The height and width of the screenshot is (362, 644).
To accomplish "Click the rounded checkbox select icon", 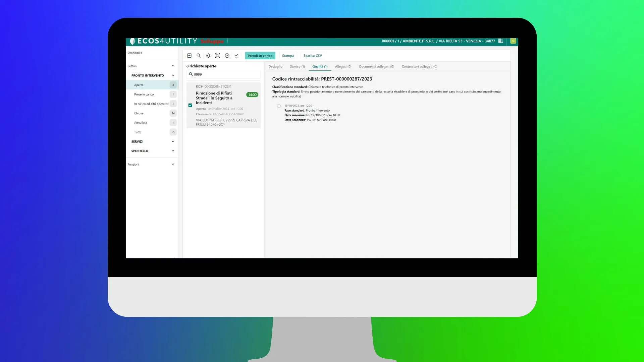I will click(x=227, y=56).
